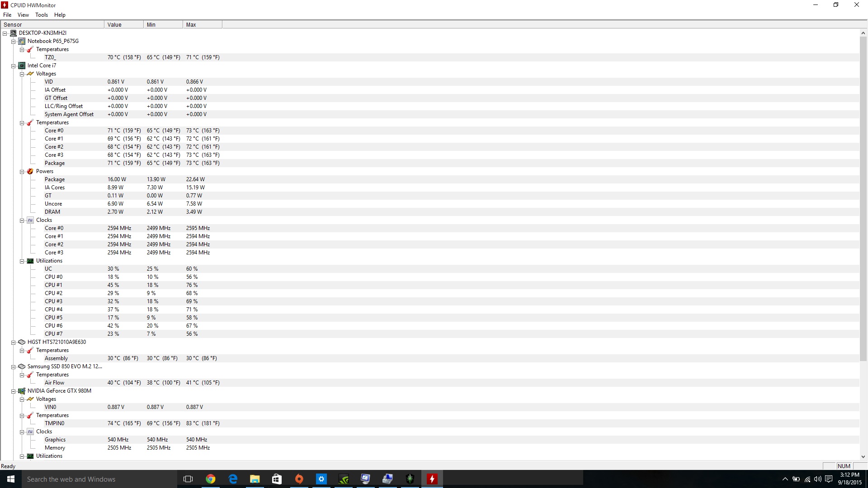Click the HWMonitor lightning icon in title bar
This screenshot has width=868, height=488.
[x=5, y=5]
